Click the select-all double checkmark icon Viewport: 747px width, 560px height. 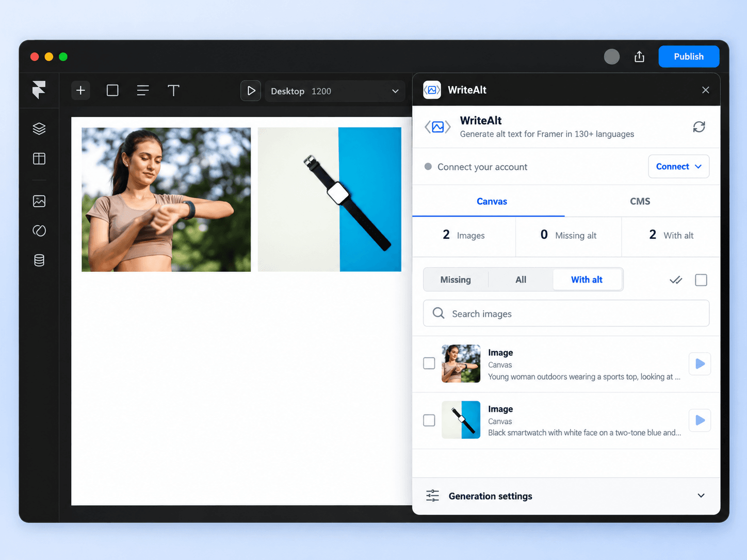(676, 280)
